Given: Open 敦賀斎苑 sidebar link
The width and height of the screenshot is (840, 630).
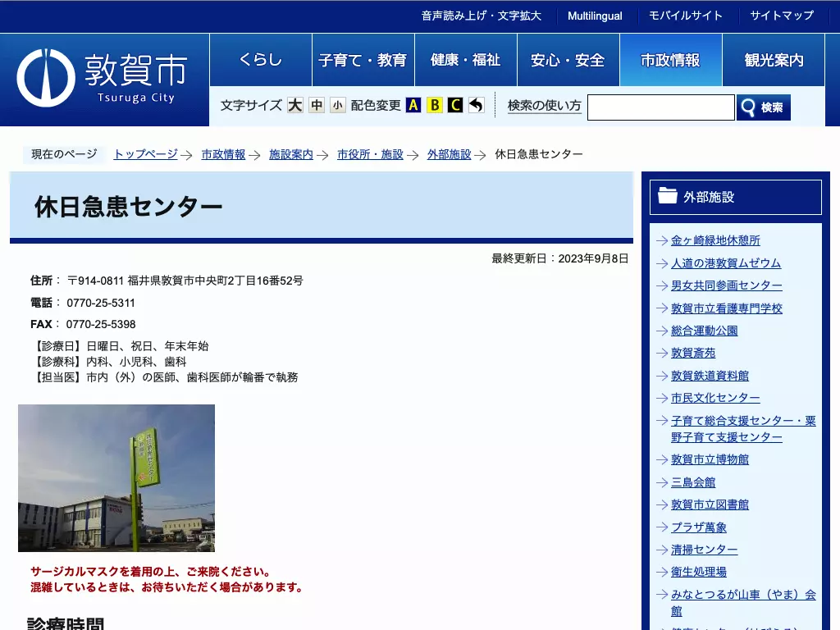Looking at the screenshot, I should click(693, 353).
